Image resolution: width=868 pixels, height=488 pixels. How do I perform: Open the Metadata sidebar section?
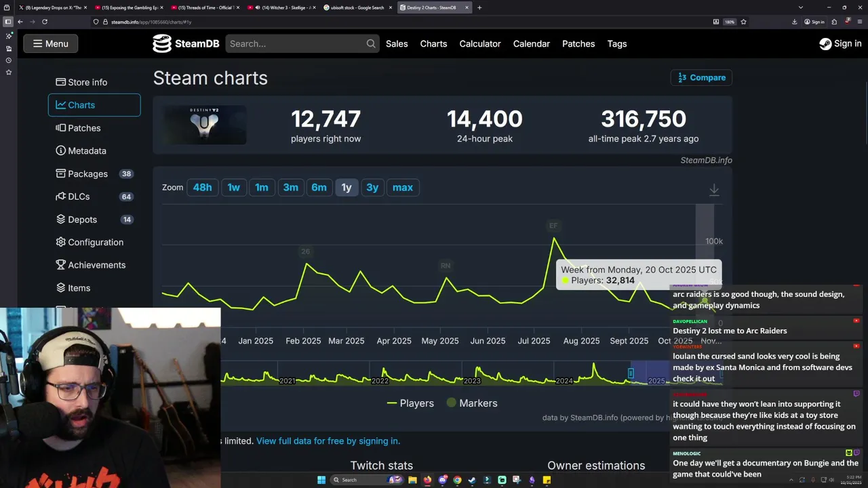tap(81, 150)
